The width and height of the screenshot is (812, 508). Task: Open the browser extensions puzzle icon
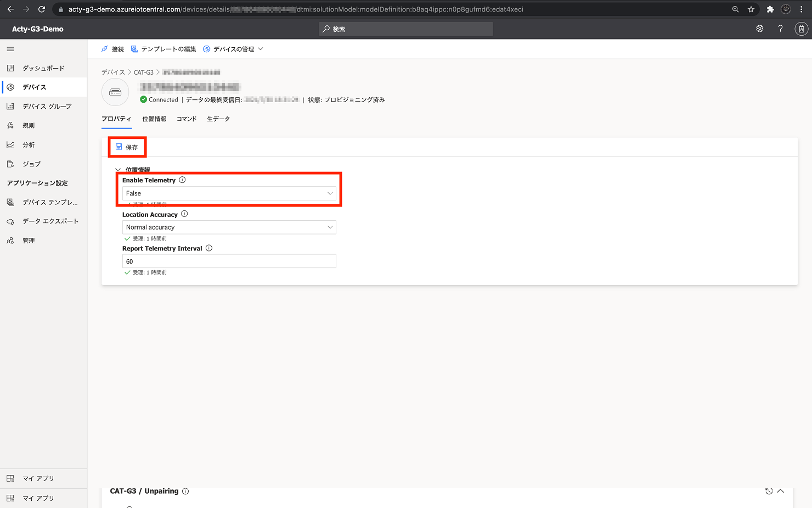coord(770,9)
